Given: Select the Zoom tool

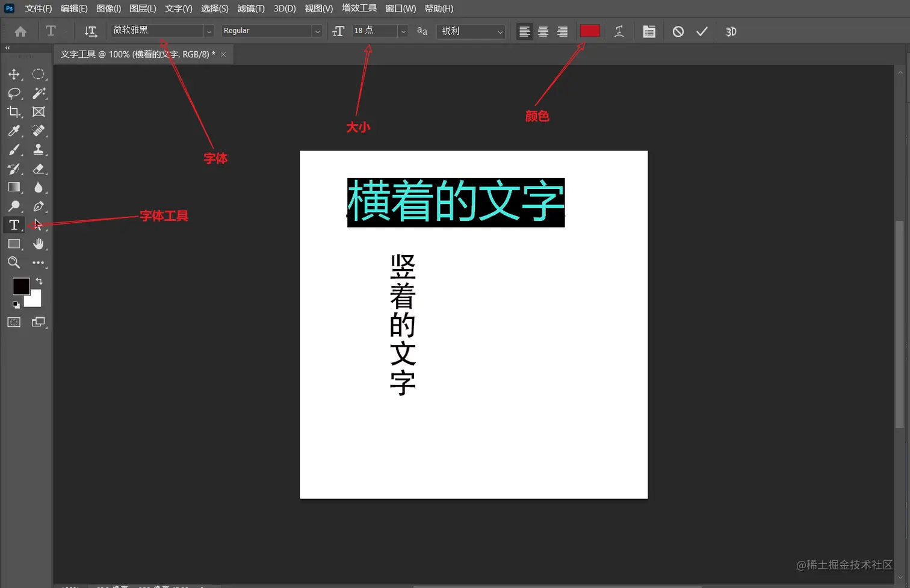Looking at the screenshot, I should tap(14, 262).
